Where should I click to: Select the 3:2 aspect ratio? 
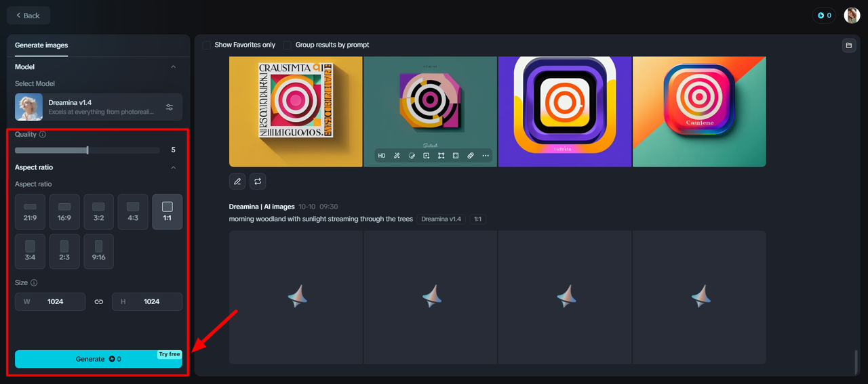(x=99, y=212)
